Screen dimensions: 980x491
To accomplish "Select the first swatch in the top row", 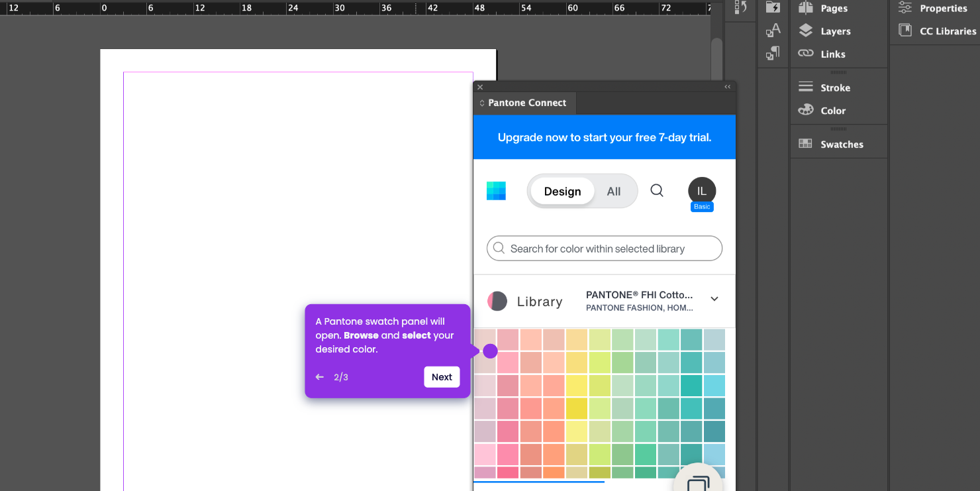I will 485,340.
